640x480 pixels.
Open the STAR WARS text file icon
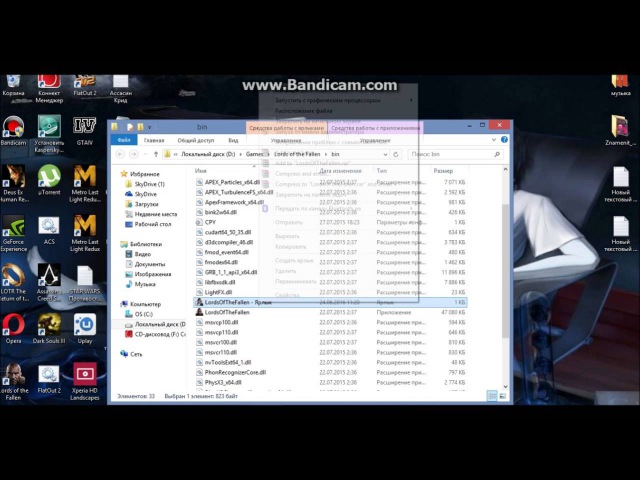click(x=84, y=282)
